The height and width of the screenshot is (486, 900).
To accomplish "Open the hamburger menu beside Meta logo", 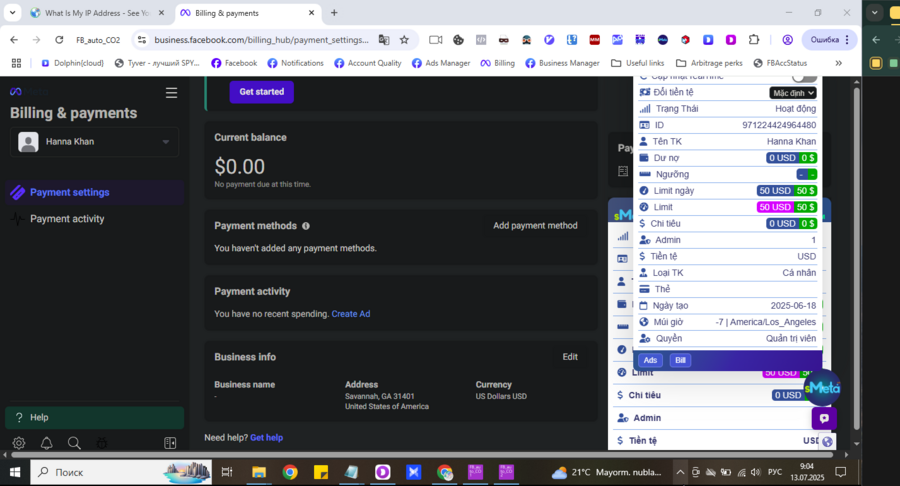I will pyautogui.click(x=171, y=92).
